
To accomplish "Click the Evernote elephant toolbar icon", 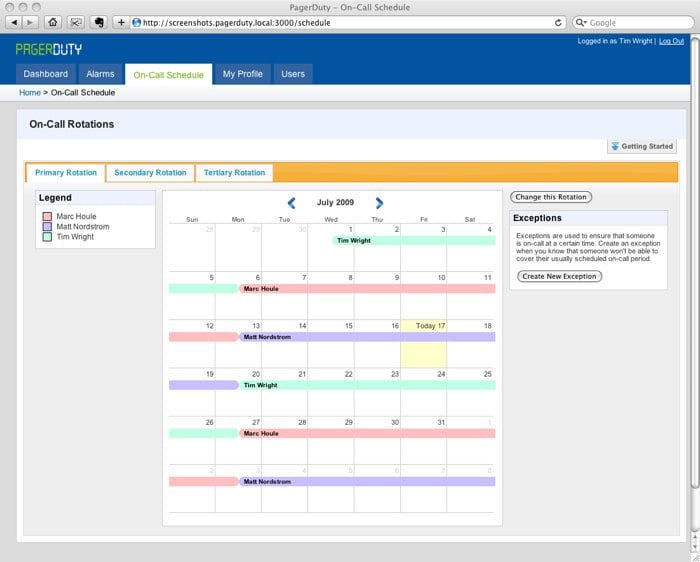I will coord(98,22).
